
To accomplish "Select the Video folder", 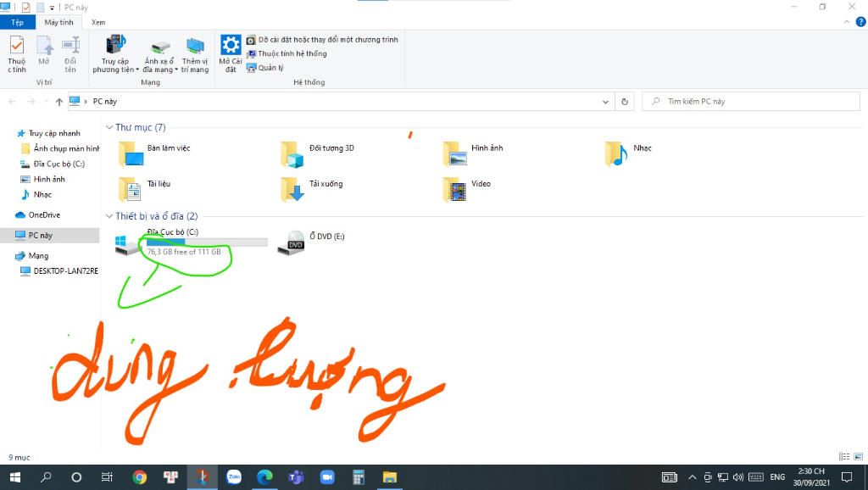I will click(x=467, y=189).
